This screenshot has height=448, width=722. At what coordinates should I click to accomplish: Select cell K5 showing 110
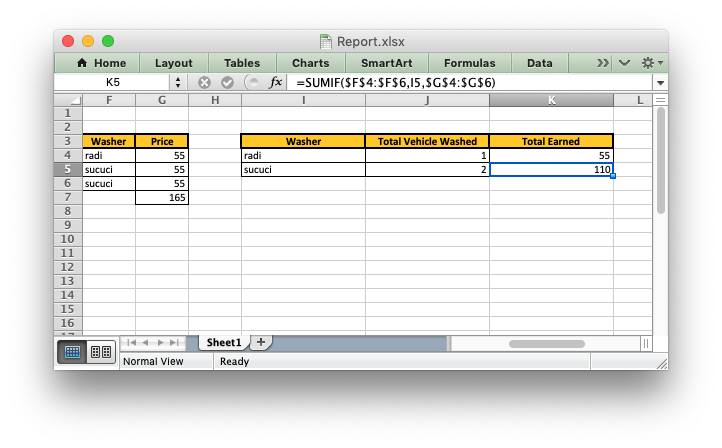click(x=551, y=169)
